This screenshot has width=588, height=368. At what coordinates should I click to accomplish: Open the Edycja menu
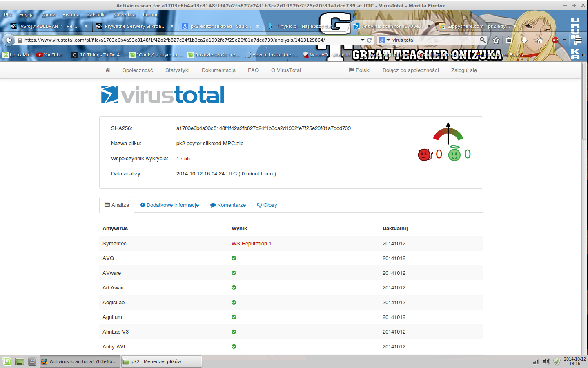[27, 15]
